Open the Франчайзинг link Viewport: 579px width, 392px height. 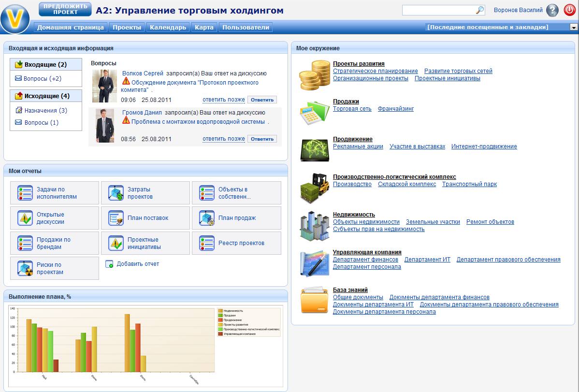[396, 109]
